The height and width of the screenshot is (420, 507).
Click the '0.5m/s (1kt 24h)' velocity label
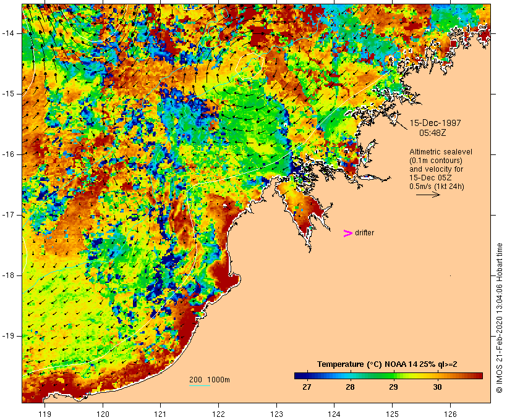click(x=438, y=186)
